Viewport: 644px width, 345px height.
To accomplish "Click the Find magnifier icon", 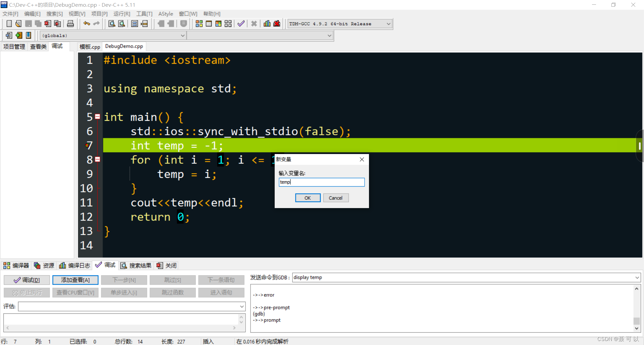I will coord(112,23).
